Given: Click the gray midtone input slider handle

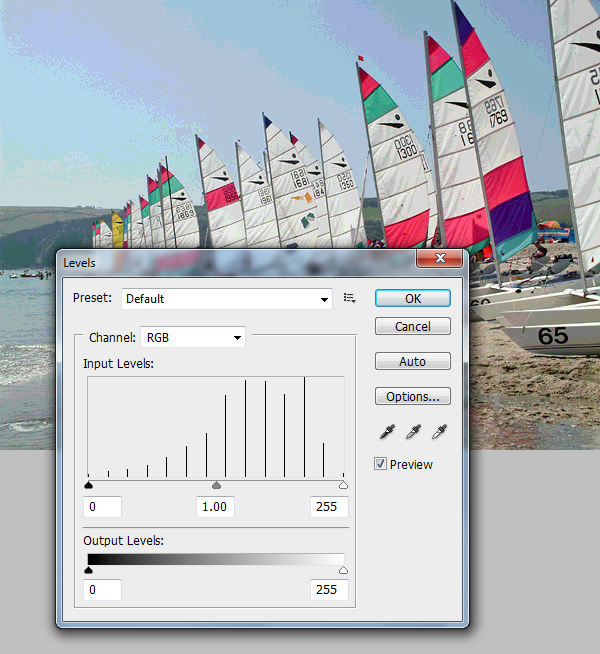Looking at the screenshot, I should point(216,486).
